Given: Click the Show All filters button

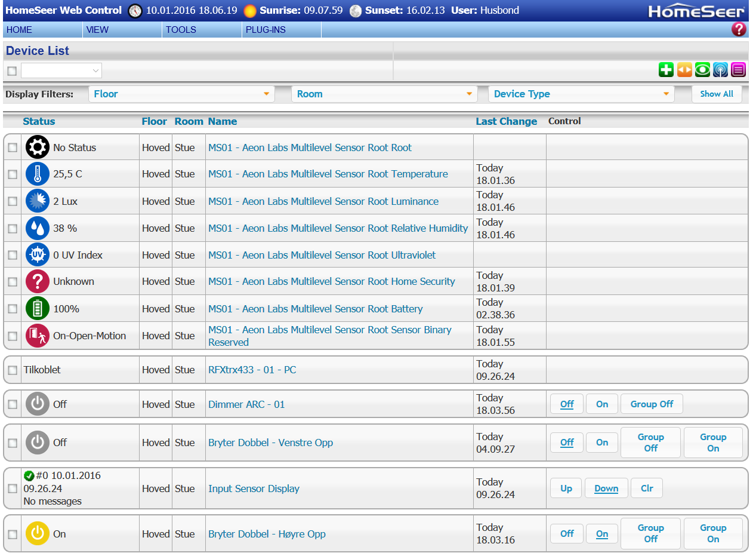Looking at the screenshot, I should (717, 94).
